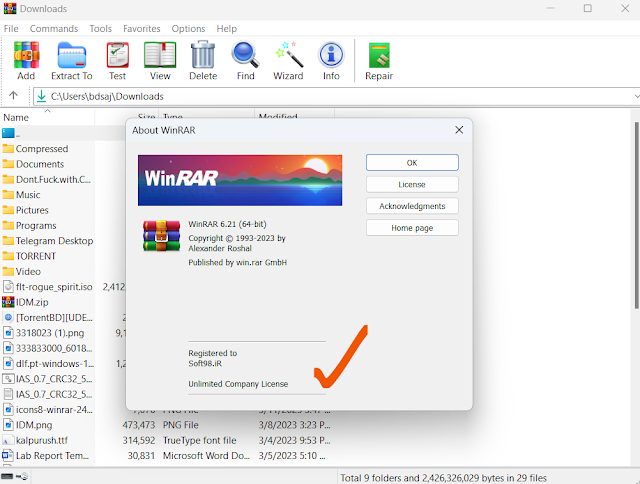This screenshot has width=640, height=484.
Task: Select the Video folder
Action: pyautogui.click(x=22, y=271)
